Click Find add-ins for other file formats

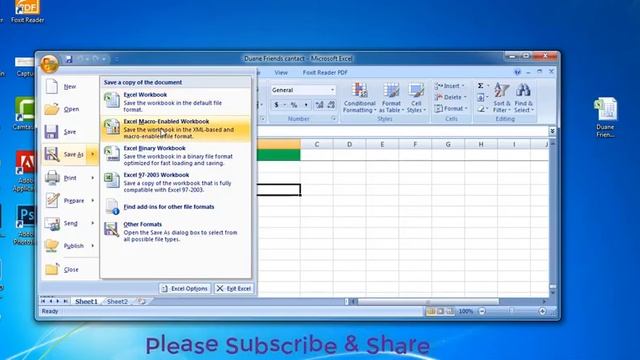point(176,207)
